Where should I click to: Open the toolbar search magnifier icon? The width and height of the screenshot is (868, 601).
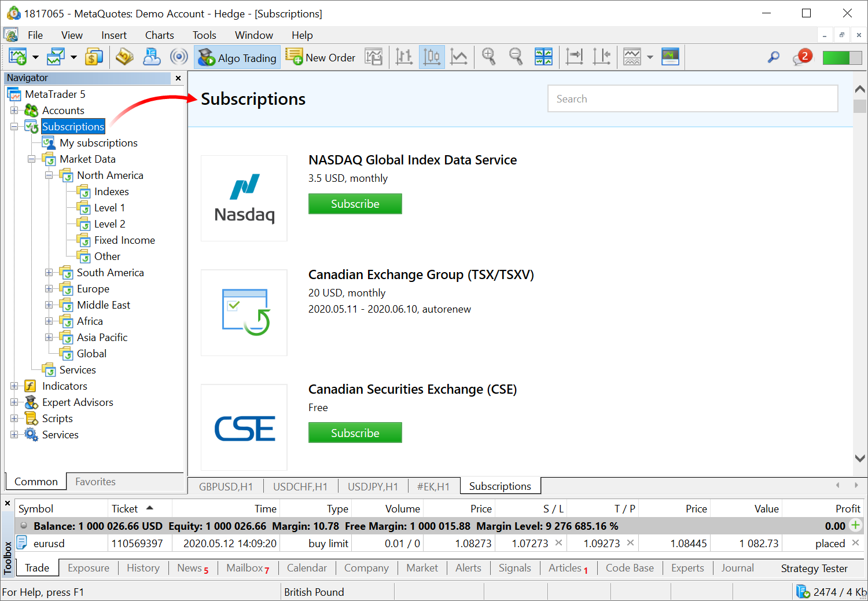(x=773, y=57)
